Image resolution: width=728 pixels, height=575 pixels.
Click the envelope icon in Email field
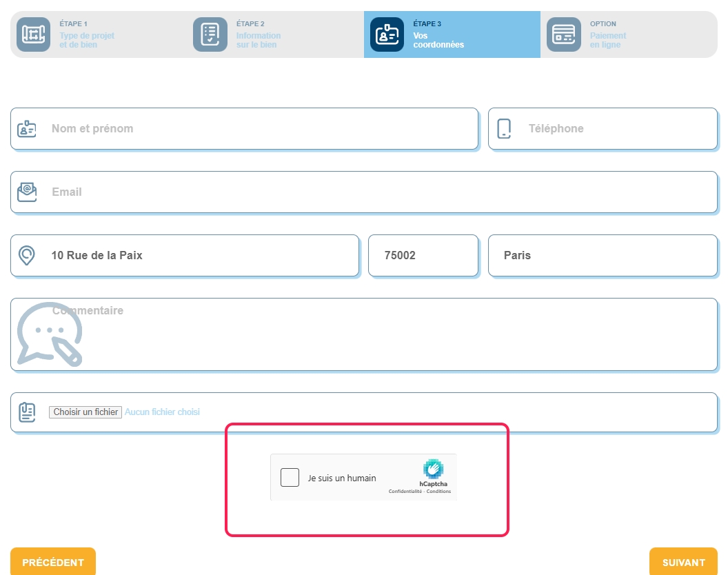click(27, 192)
